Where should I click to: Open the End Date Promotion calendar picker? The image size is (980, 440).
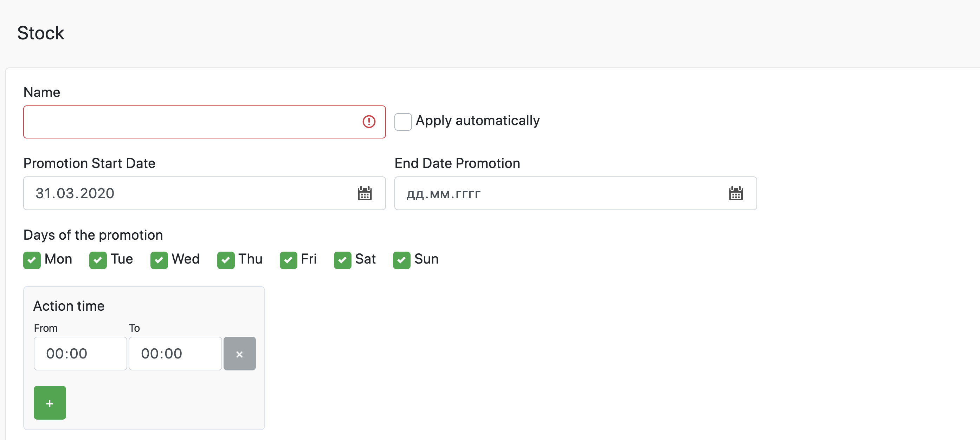735,193
